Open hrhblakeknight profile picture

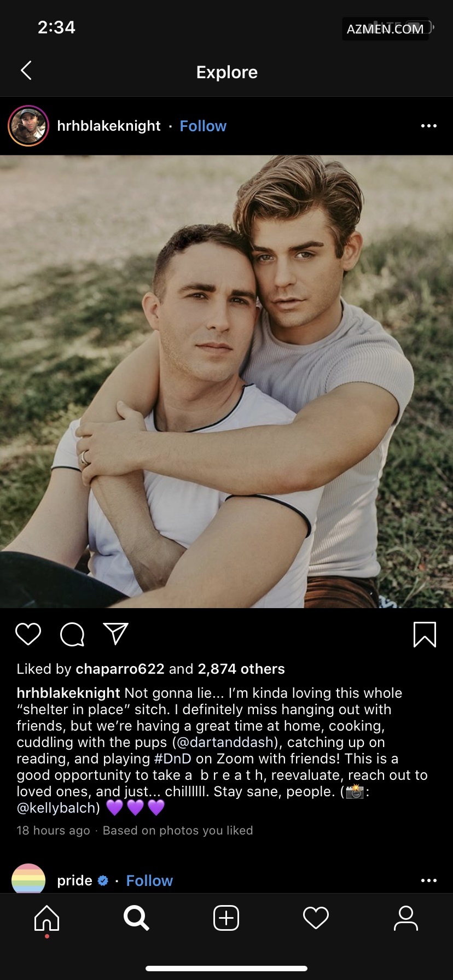pyautogui.click(x=28, y=126)
